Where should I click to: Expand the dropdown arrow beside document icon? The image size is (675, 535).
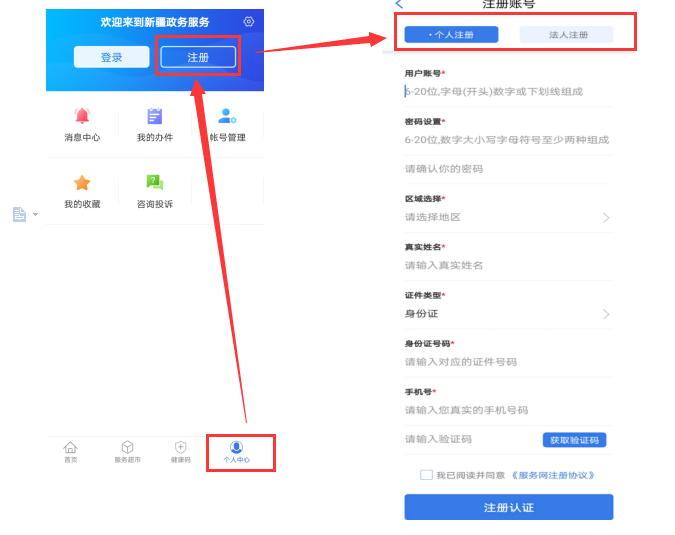click(x=36, y=214)
